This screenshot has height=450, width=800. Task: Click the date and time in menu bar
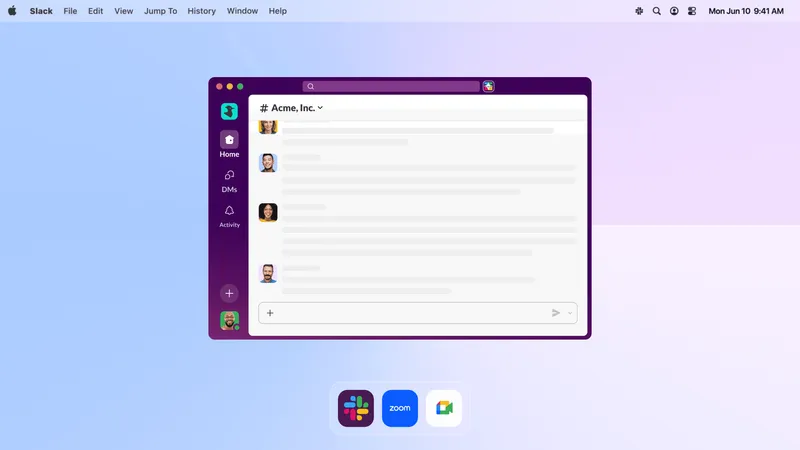(x=746, y=11)
